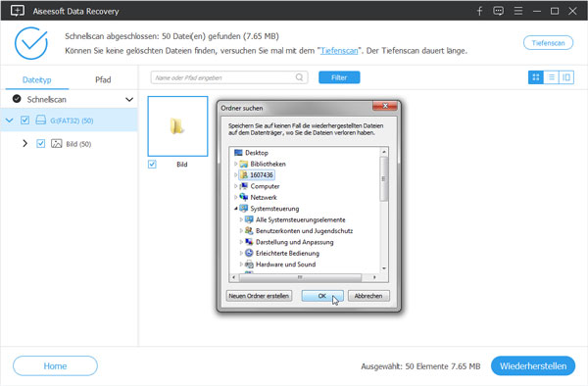Image resolution: width=588 pixels, height=386 pixels.
Task: Click the vertical scrollbar thumb in dialog
Action: [x=383, y=178]
